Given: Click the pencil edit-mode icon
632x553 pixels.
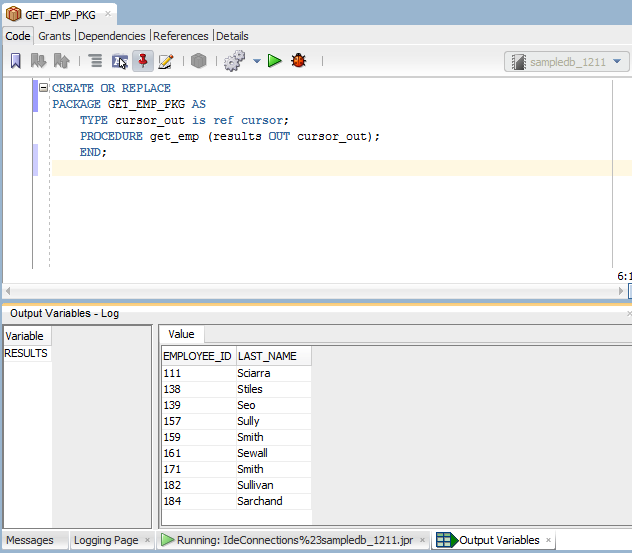Looking at the screenshot, I should [x=166, y=61].
